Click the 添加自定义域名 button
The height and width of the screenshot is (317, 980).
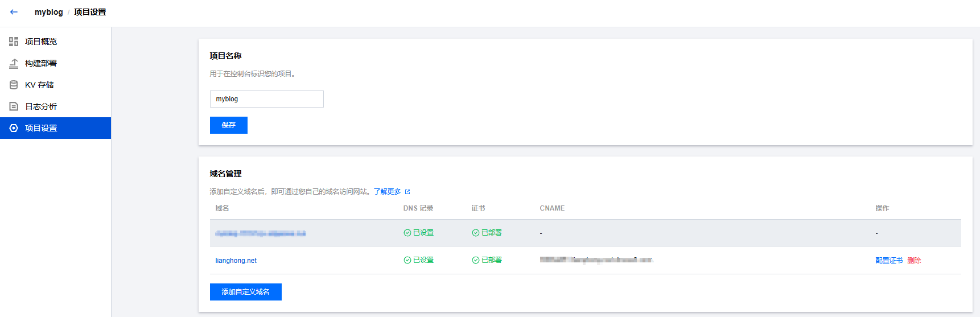click(x=245, y=292)
